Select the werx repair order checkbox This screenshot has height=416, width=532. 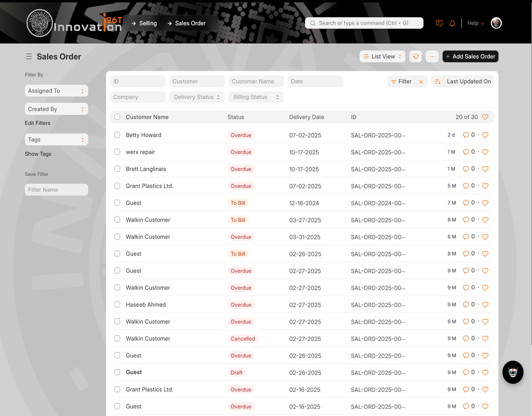coord(117,152)
